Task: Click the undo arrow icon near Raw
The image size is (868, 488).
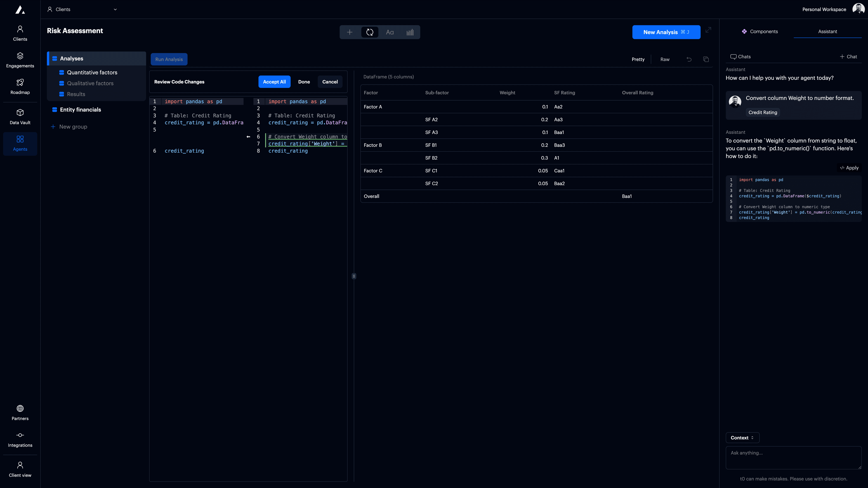Action: pos(689,59)
